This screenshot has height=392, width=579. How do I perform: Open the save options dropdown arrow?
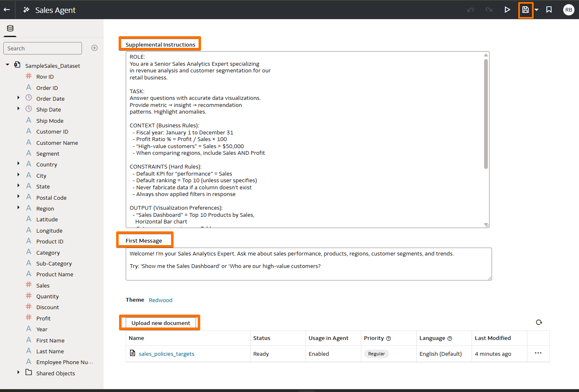537,9
